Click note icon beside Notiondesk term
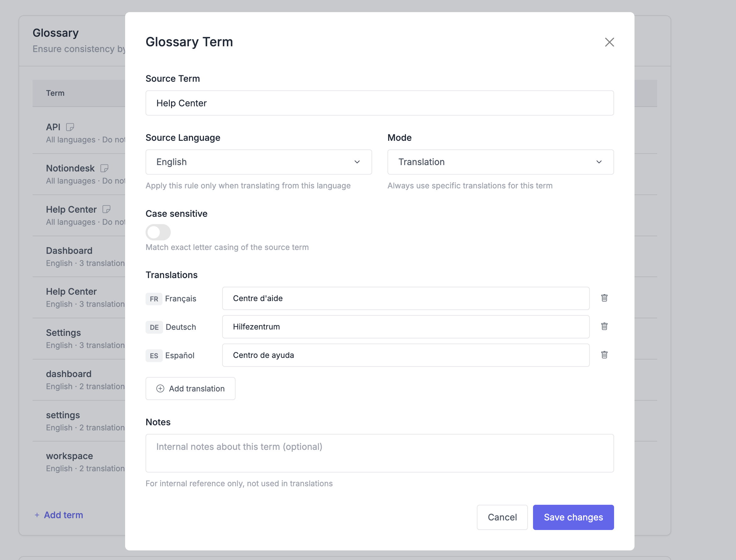The height and width of the screenshot is (560, 736). tap(104, 168)
